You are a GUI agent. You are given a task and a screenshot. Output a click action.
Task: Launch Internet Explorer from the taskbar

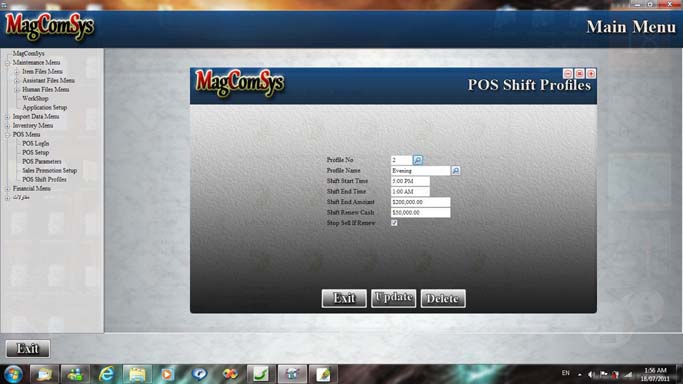[106, 374]
